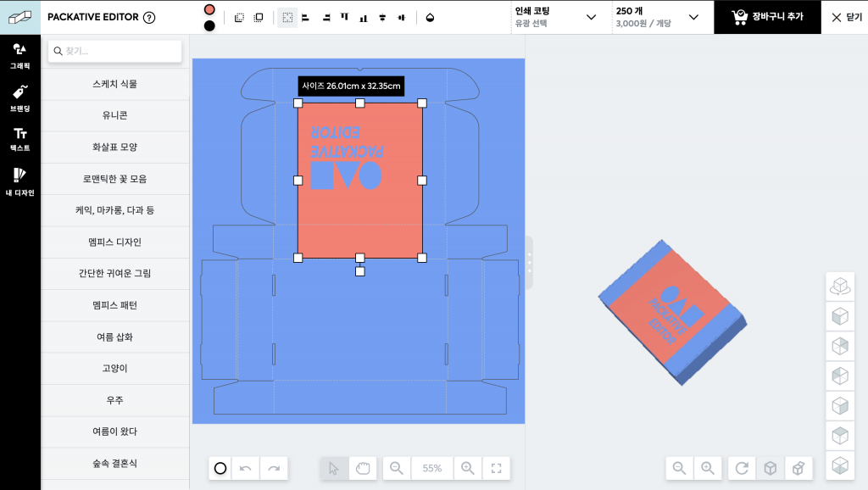The height and width of the screenshot is (490, 868).
Task: Activate the hand pan tool
Action: coord(363,469)
